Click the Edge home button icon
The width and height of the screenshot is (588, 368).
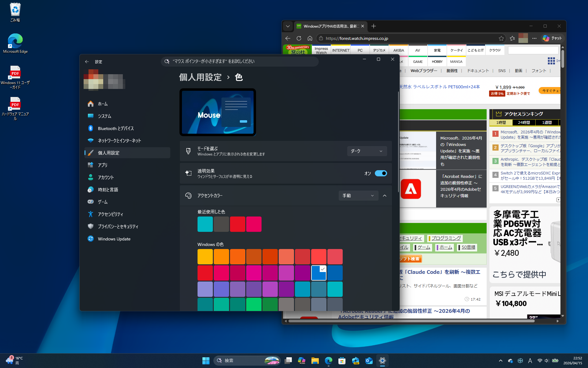pos(310,38)
